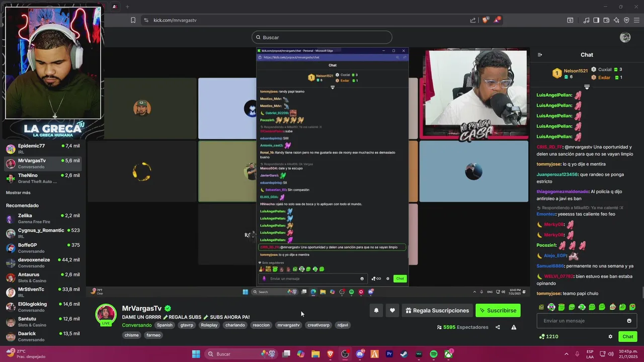Open recommended channel Santutu

pos(43,322)
